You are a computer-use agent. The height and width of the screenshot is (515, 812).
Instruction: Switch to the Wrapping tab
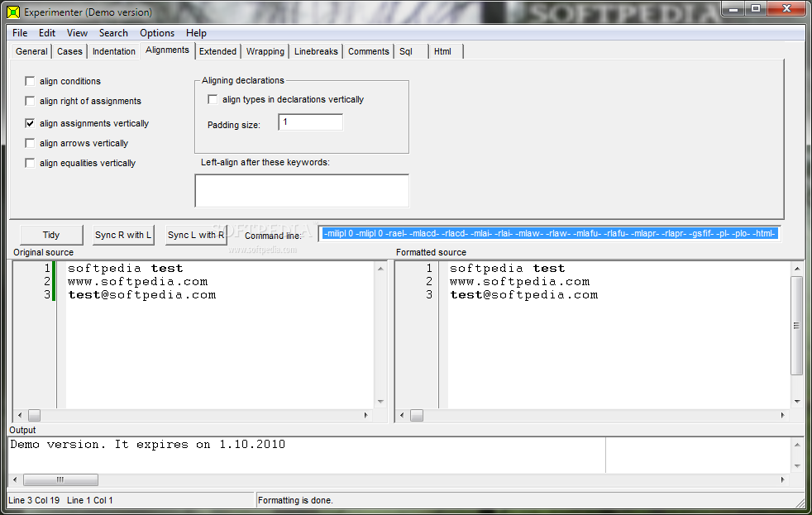pyautogui.click(x=265, y=51)
